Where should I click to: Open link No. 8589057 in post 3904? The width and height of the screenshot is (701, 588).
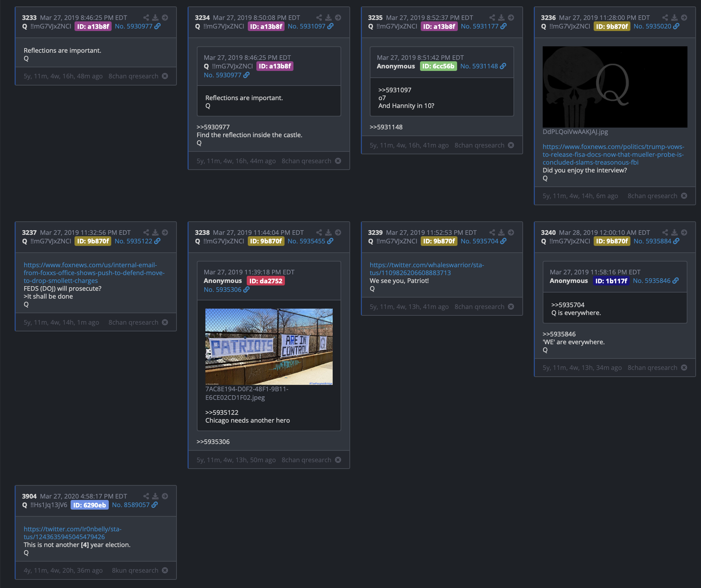[x=131, y=505]
